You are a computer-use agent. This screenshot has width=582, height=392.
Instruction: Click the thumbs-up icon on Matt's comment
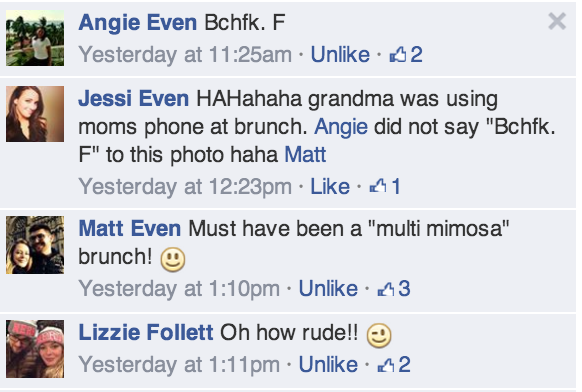pyautogui.click(x=386, y=288)
